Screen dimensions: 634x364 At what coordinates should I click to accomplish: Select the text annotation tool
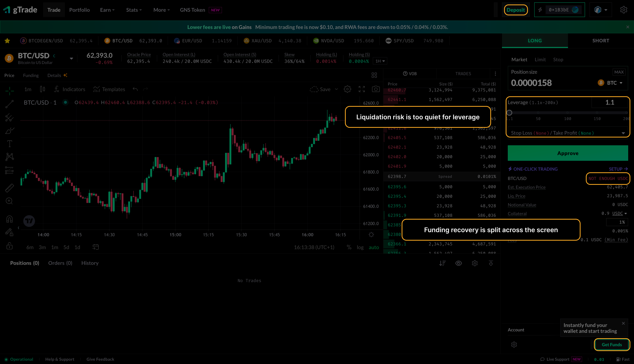point(10,144)
